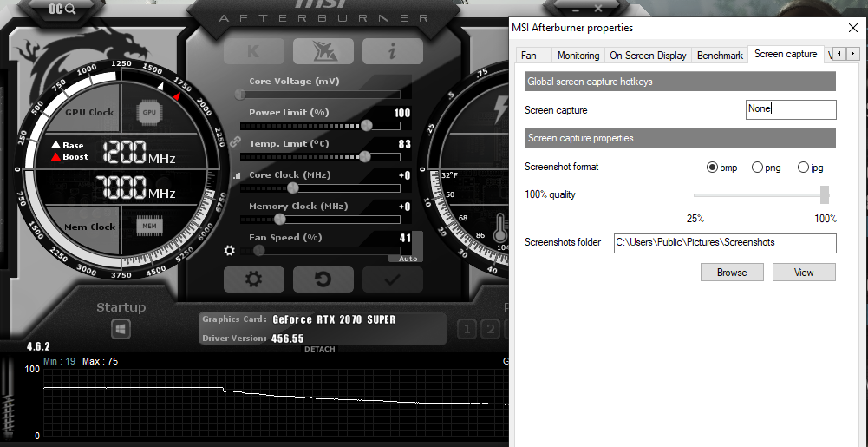The image size is (868, 447).
Task: Click the driver version 456.55
Action: tap(287, 339)
